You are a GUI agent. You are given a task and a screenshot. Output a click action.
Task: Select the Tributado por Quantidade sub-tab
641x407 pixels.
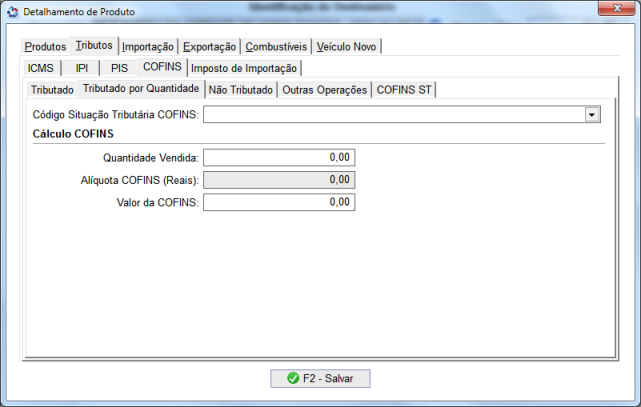click(141, 88)
